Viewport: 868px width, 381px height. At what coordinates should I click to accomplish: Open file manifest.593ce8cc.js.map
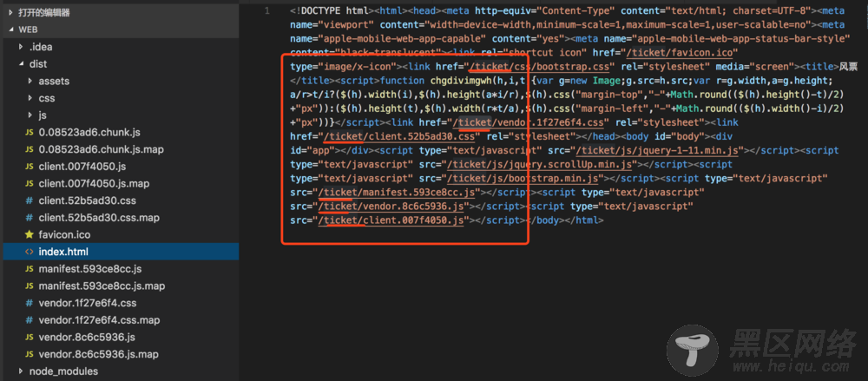tap(102, 286)
